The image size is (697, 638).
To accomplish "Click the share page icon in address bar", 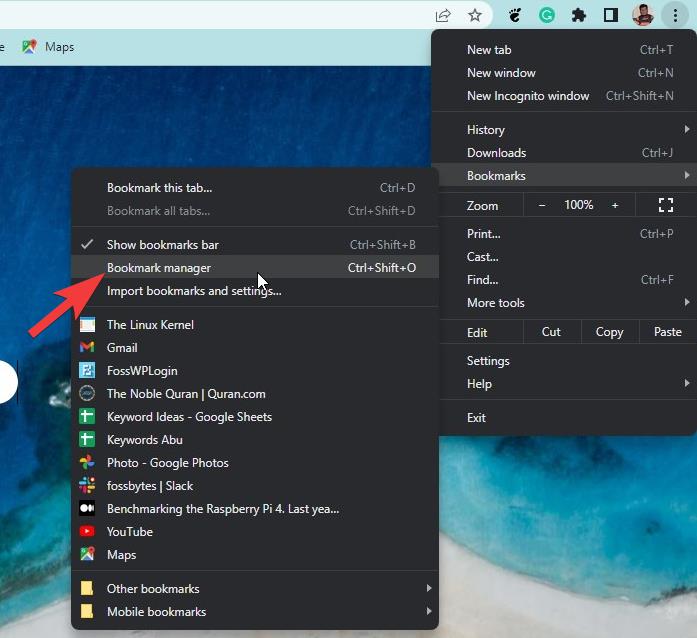I will click(x=443, y=16).
